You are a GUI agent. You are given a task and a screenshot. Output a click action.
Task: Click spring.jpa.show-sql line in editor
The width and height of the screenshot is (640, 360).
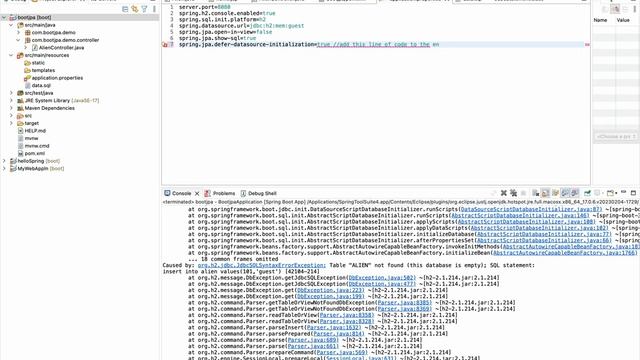pyautogui.click(x=217, y=38)
